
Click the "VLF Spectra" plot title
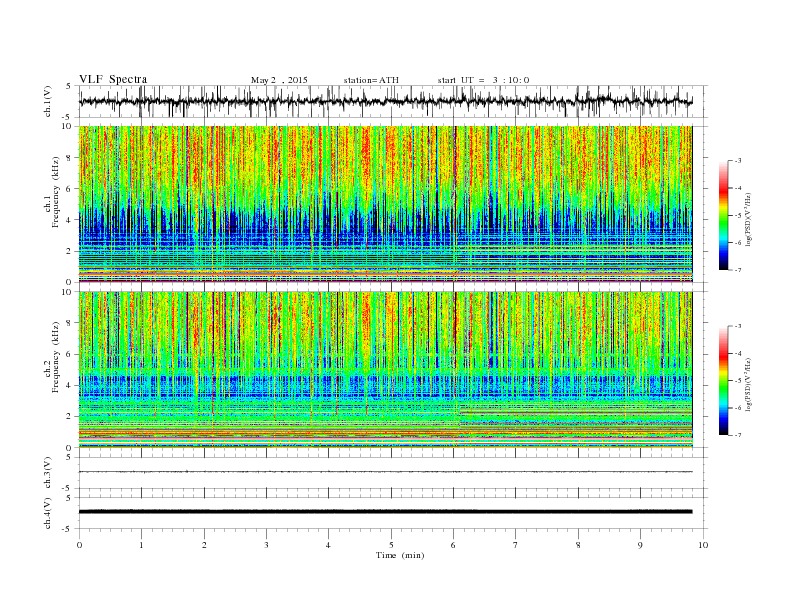[x=113, y=79]
